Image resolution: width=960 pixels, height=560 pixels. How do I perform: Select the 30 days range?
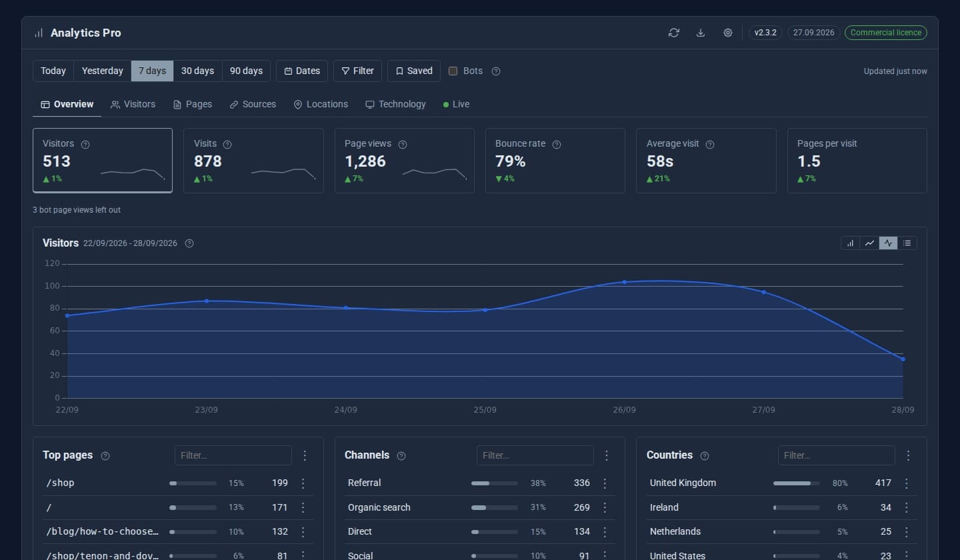coord(198,71)
